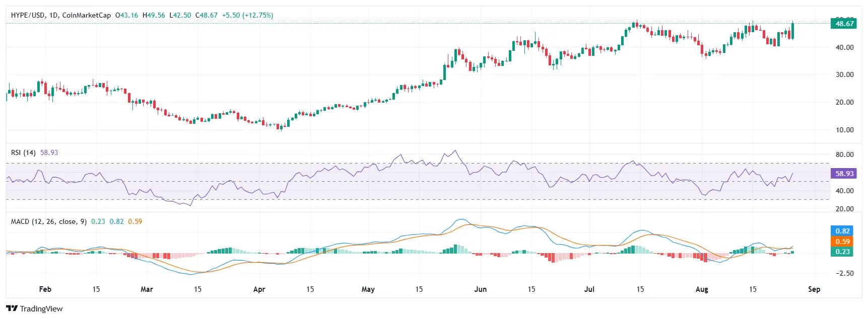
Task: Click the orange 0.59 signal value tag
Action: pyautogui.click(x=842, y=242)
